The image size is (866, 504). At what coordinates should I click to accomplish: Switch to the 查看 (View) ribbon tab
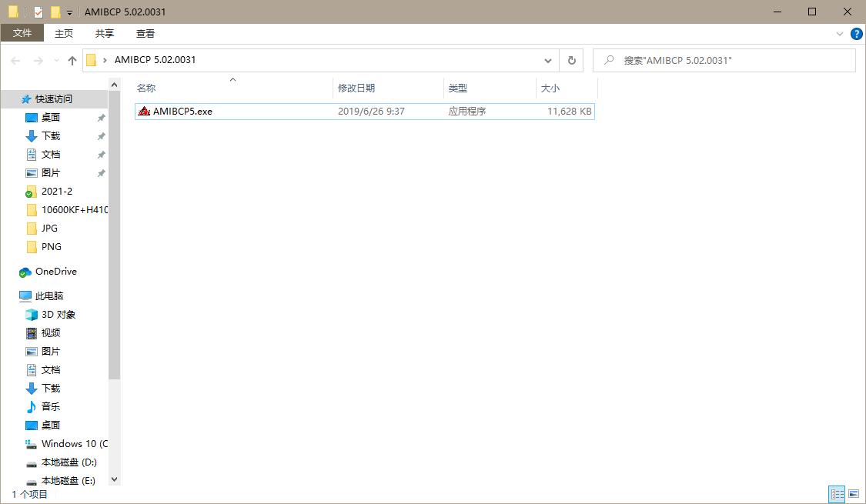(x=145, y=33)
